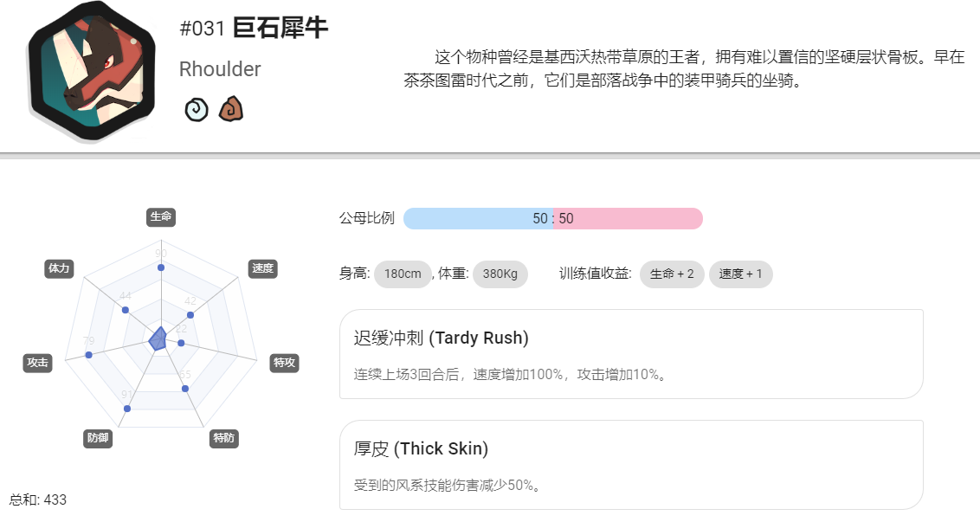Image resolution: width=980 pixels, height=522 pixels.
Task: Select the 防御 radar chart label
Action: point(98,438)
